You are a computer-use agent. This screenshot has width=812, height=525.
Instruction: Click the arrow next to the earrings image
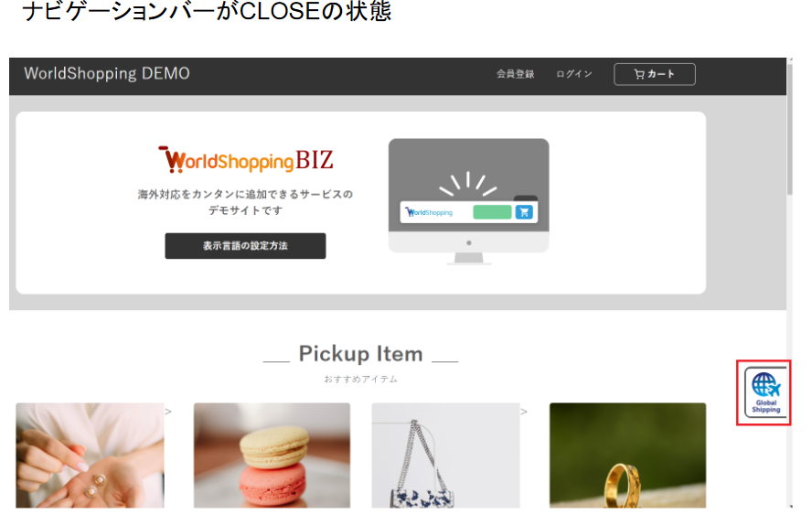(x=167, y=412)
